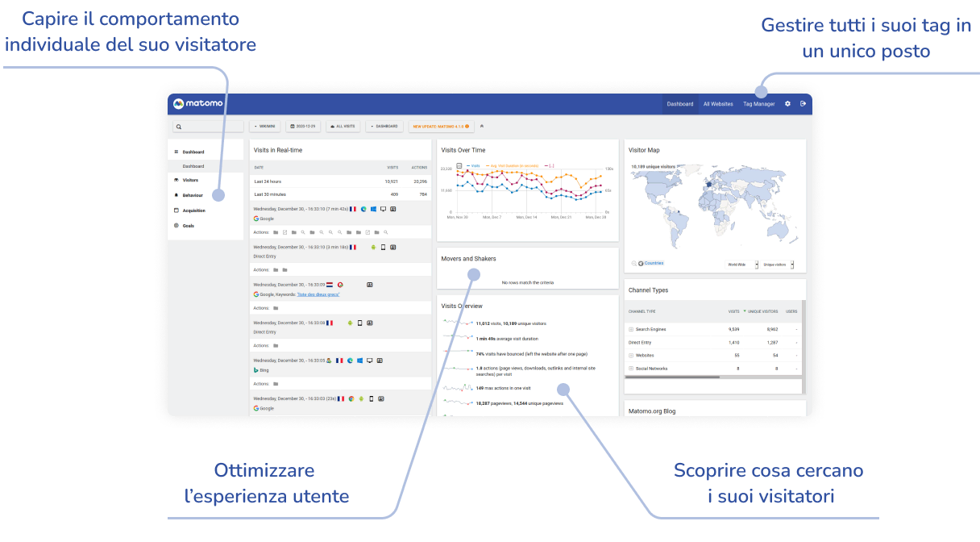This screenshot has height=542, width=980.
Task: Click the Goals target icon in sidebar
Action: pyautogui.click(x=176, y=226)
